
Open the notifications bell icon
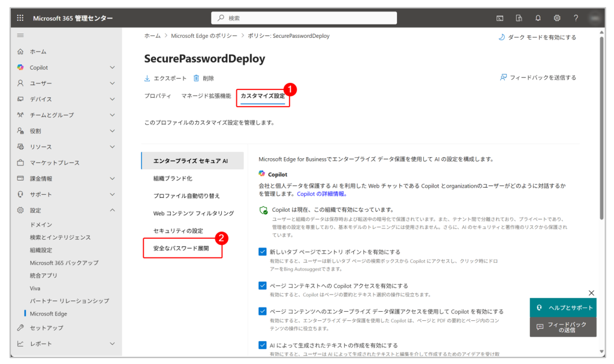(x=538, y=18)
